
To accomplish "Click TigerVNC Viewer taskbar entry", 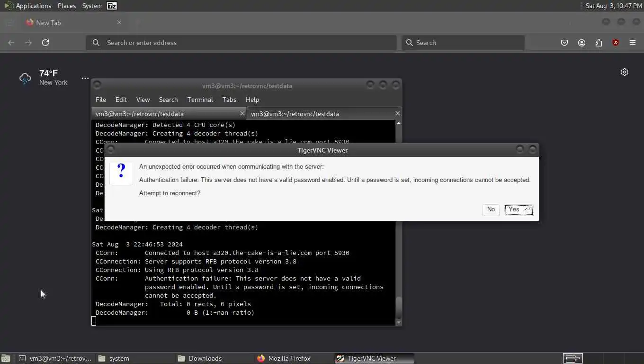I will tap(373, 358).
